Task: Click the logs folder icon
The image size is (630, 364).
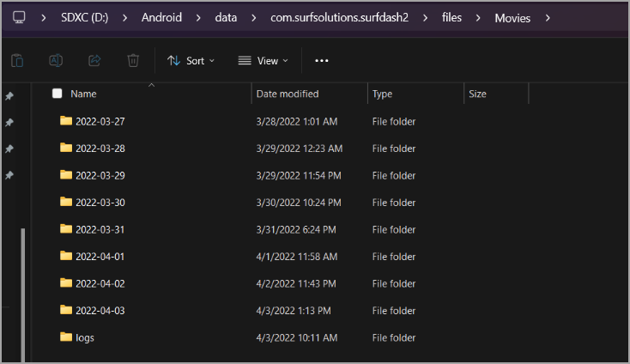Action: (66, 337)
